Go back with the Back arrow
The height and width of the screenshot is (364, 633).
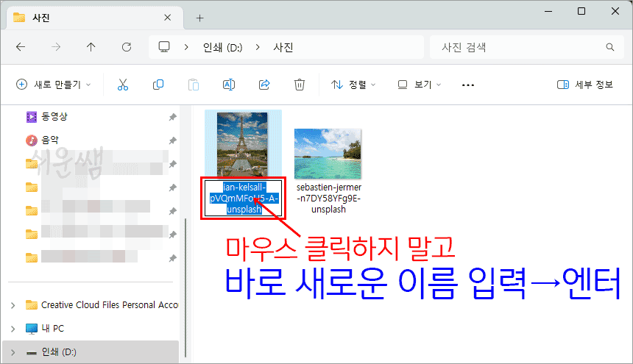click(x=21, y=47)
